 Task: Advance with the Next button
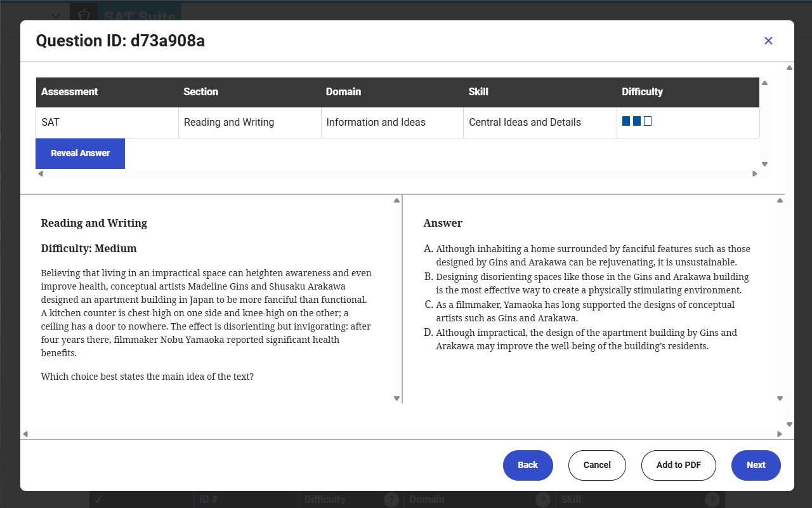point(756,465)
